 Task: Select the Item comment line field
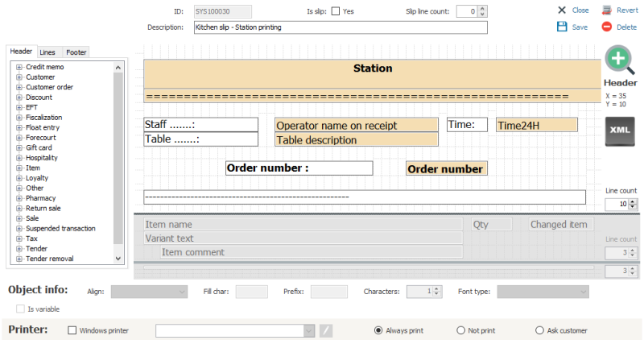(x=312, y=251)
